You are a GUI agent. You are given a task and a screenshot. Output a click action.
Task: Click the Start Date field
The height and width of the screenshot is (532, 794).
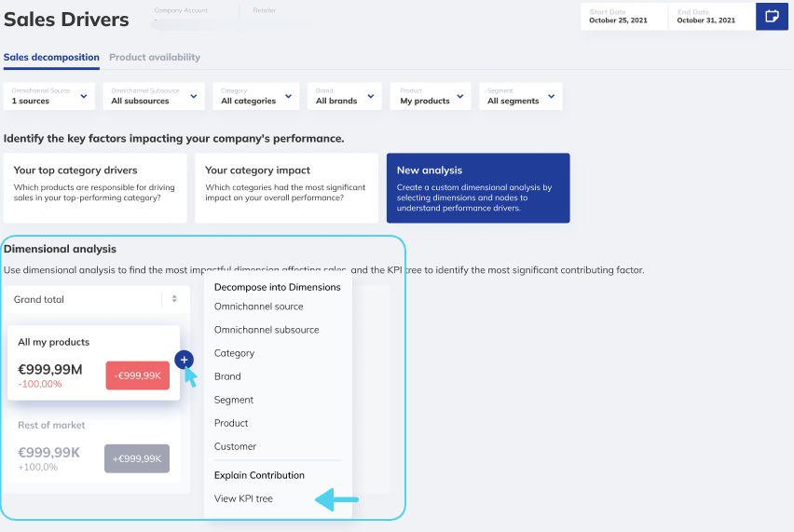(623, 16)
